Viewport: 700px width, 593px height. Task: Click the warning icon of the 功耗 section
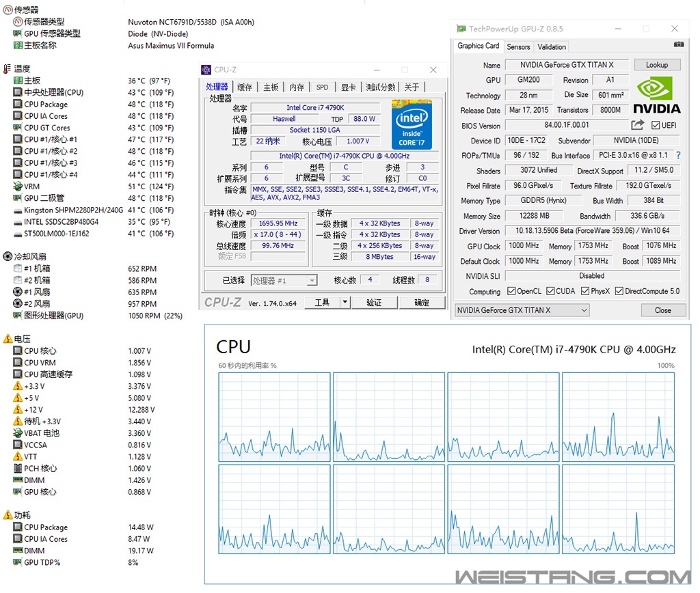[8, 515]
